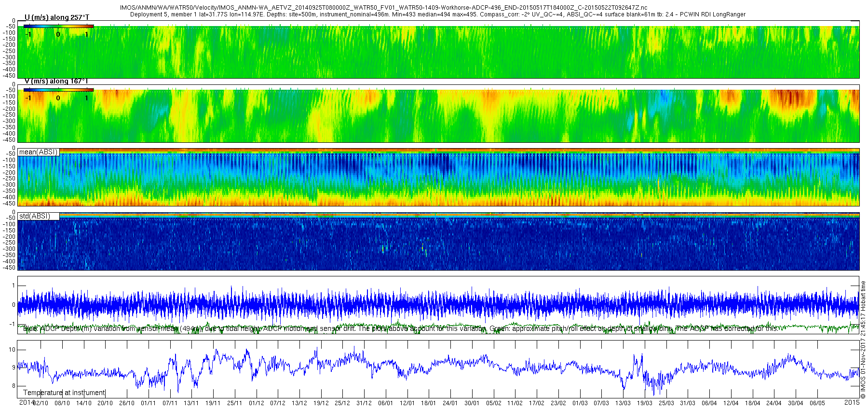This screenshot has height=410, width=868.
Task: Click the '25/12' date tick label
Action: pos(342,403)
